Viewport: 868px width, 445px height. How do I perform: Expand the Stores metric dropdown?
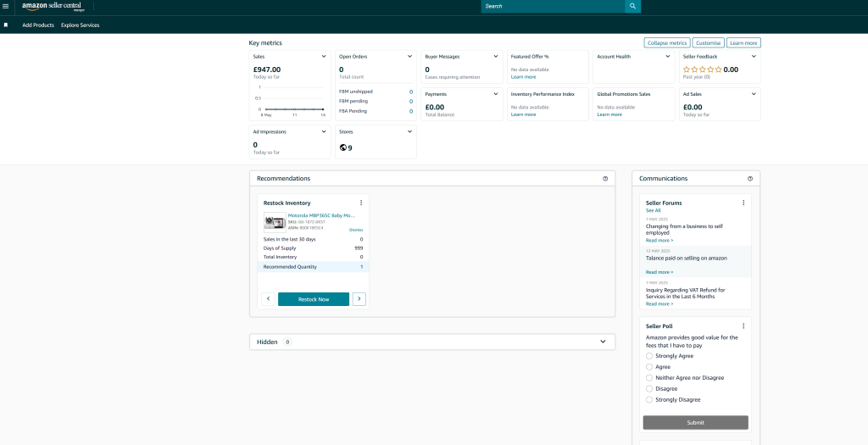tap(409, 131)
